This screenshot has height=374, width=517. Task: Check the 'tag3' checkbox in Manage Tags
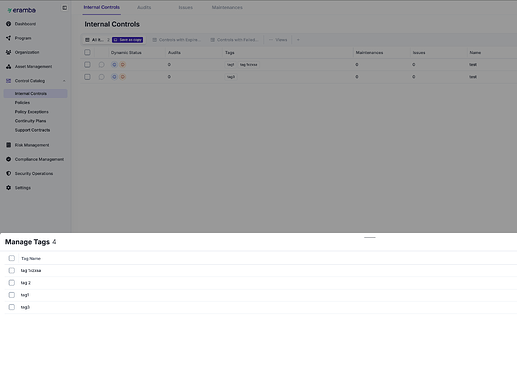tap(12, 307)
